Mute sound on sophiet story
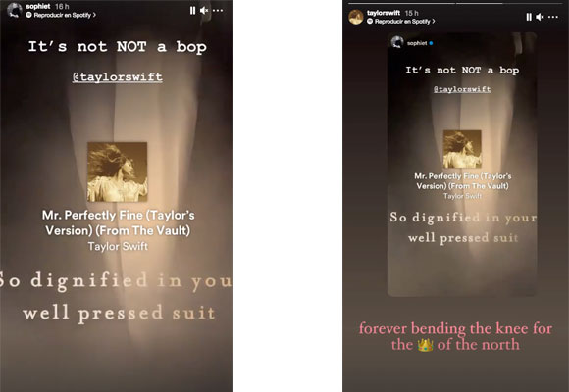 point(204,11)
